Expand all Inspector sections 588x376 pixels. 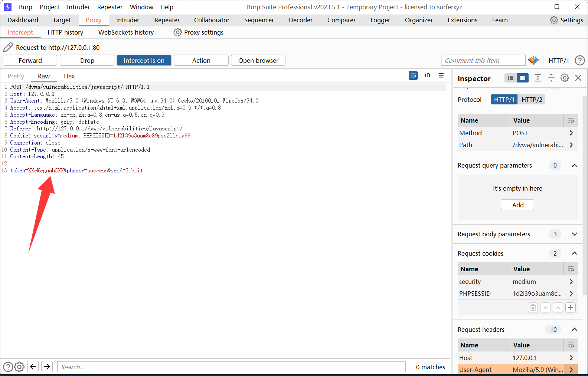[538, 78]
